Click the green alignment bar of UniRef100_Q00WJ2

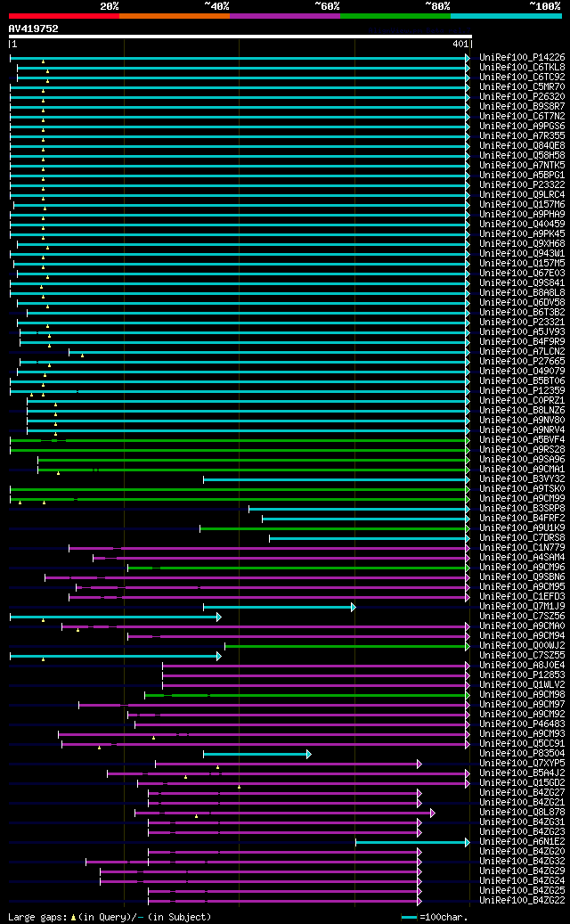(x=346, y=647)
